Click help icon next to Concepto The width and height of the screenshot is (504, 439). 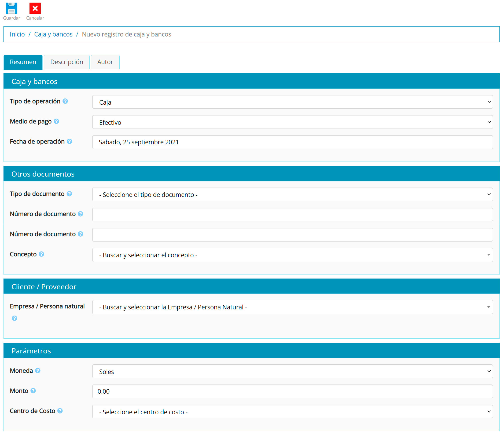tap(41, 254)
